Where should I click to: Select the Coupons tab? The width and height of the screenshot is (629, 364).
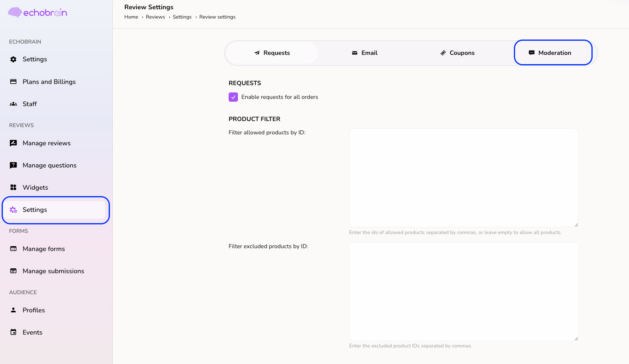tap(457, 53)
